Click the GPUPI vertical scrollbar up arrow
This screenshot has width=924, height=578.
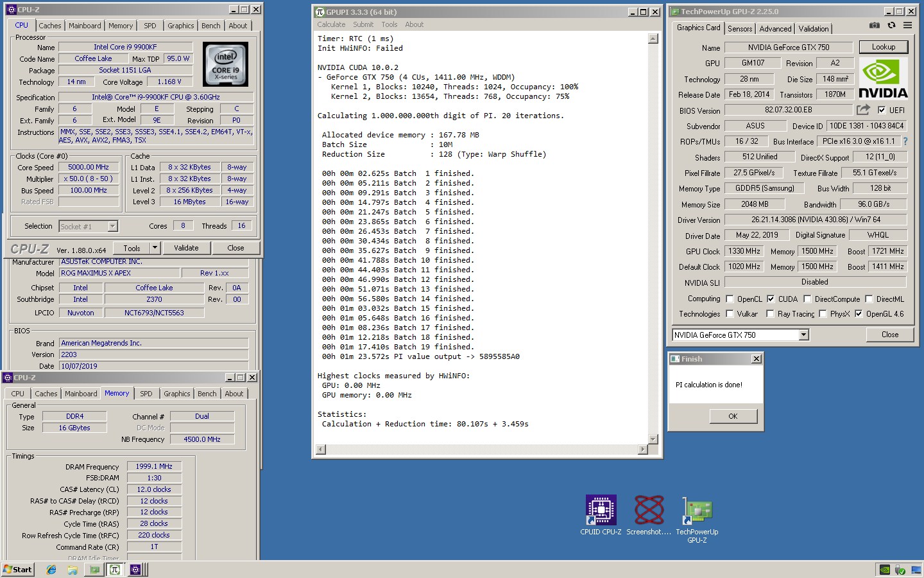(653, 39)
